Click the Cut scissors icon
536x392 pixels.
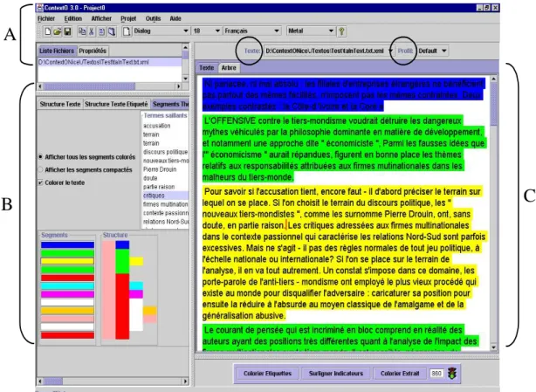[x=92, y=31]
